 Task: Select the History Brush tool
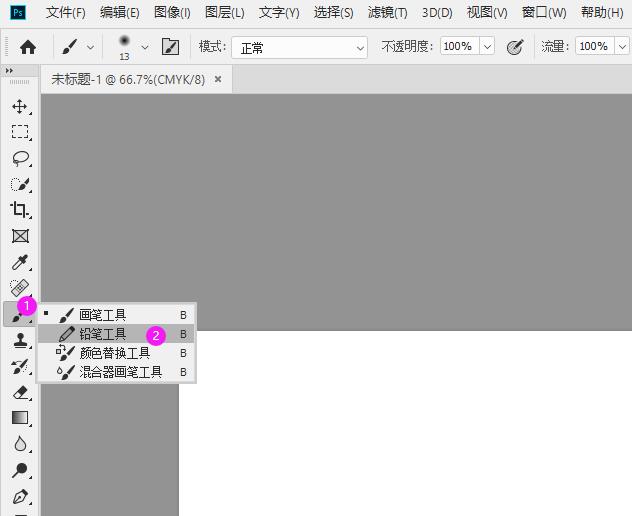(20, 366)
